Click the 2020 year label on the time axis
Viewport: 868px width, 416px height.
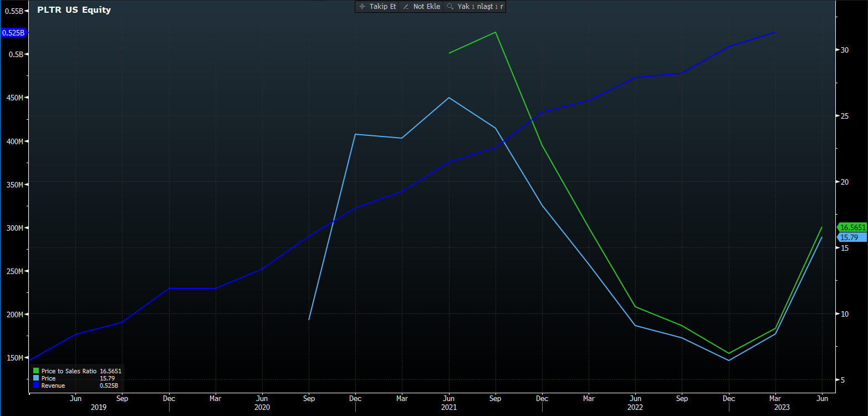click(262, 407)
